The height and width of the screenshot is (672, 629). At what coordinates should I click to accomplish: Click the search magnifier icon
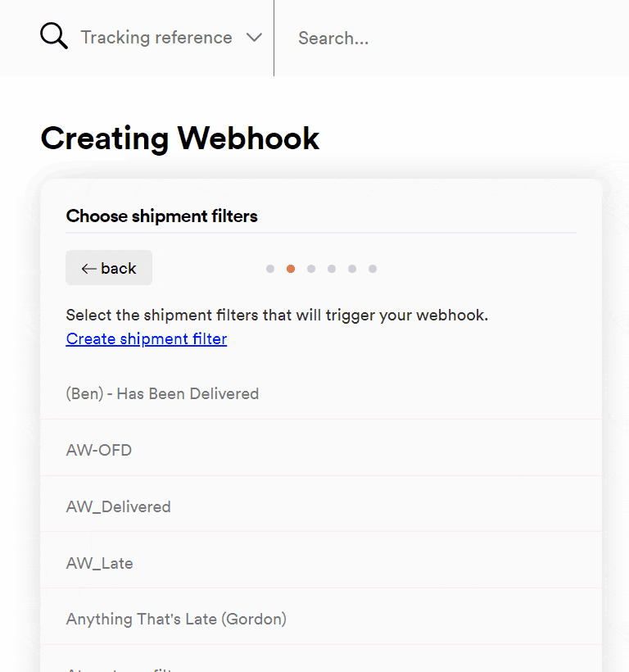click(53, 36)
